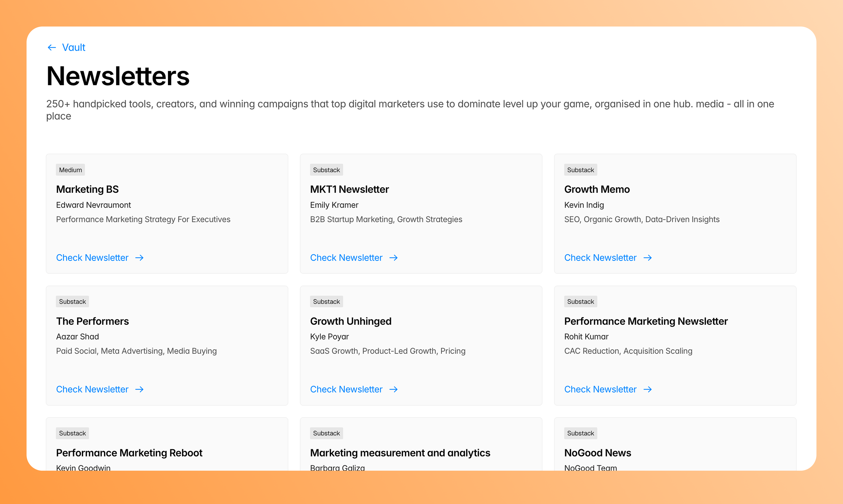Click the arrow icon on The Performers card
Viewport: 843px width, 504px height.
point(140,390)
